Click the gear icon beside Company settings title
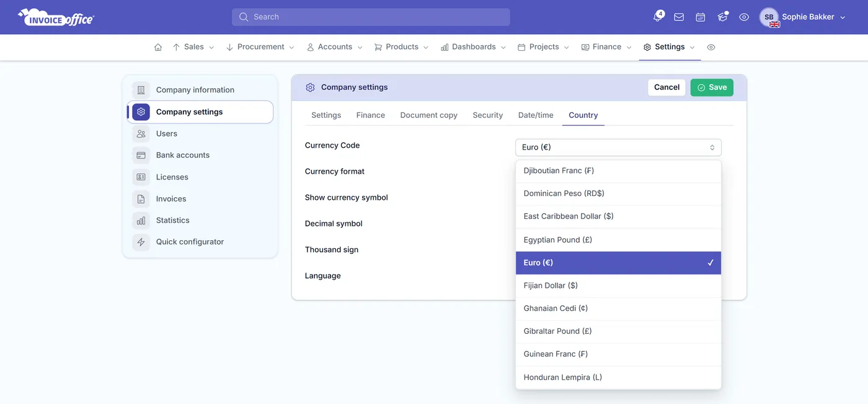Viewport: 868px width, 404px height. click(x=310, y=88)
